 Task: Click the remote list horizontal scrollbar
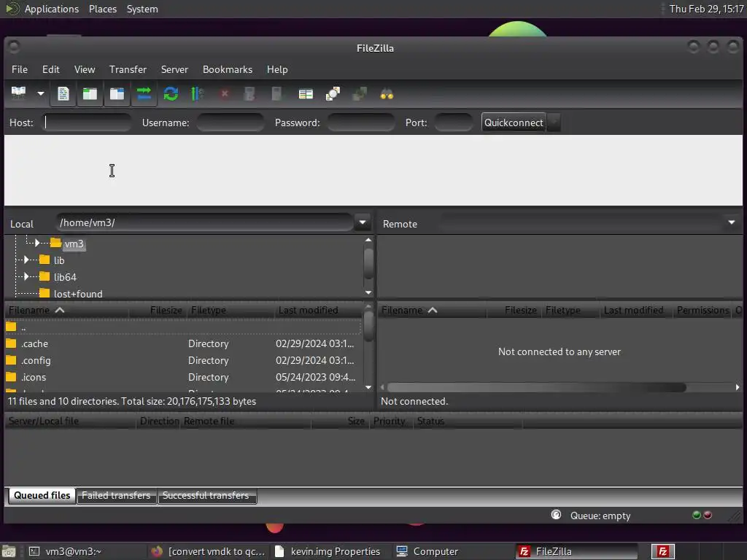click(536, 388)
